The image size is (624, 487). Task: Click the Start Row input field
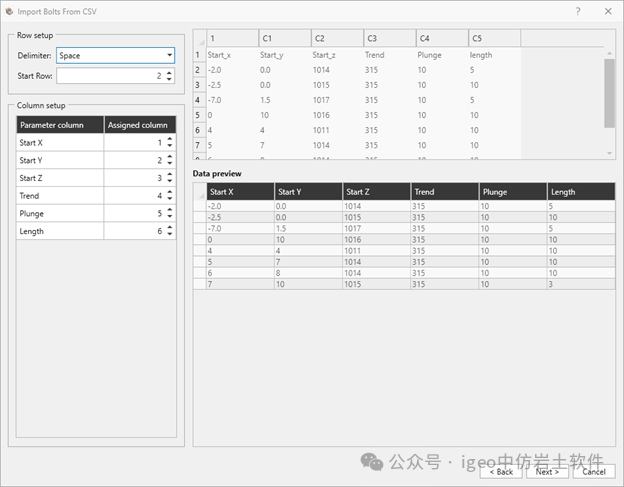108,76
